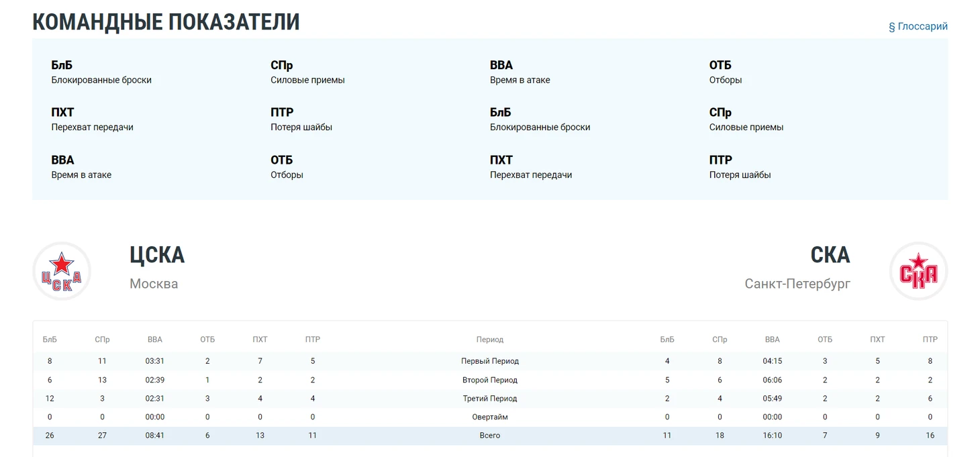Select the Всего totals row label
The height and width of the screenshot is (457, 980).
[489, 436]
